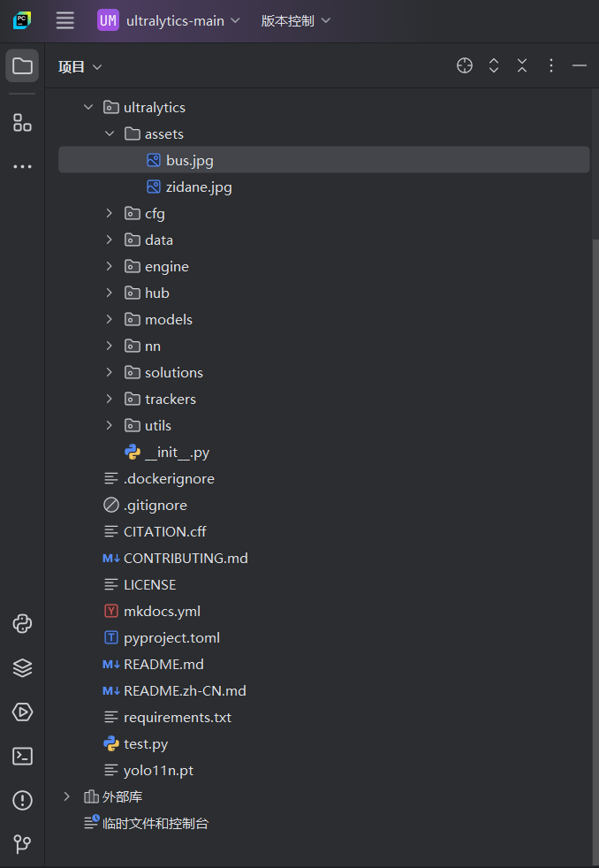Expand the solutions folder chevron
This screenshot has height=868, width=599.
coord(110,372)
